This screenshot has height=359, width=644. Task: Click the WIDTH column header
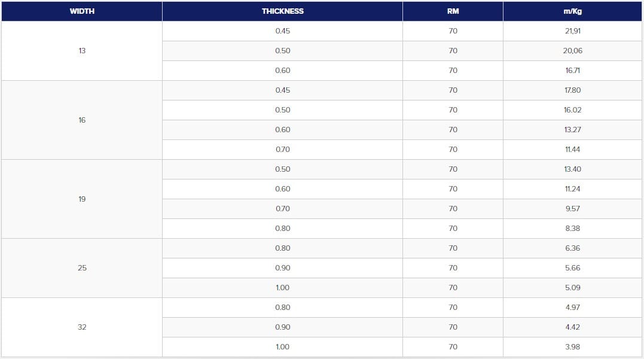(82, 11)
